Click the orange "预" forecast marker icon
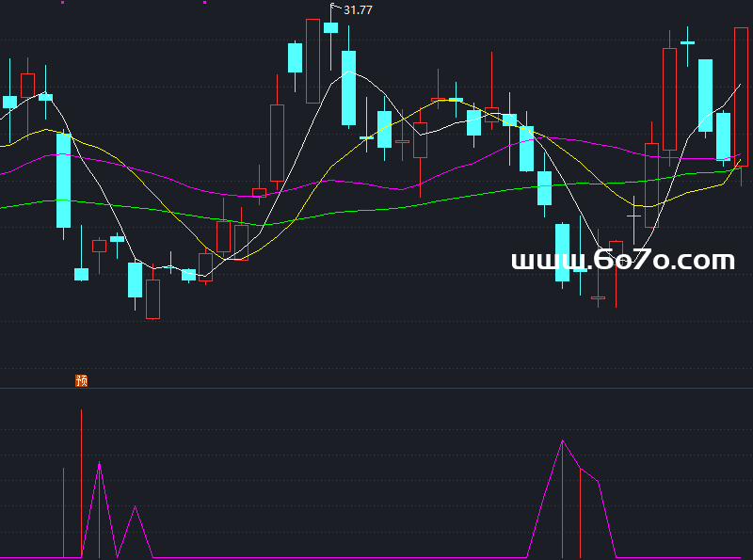Image resolution: width=753 pixels, height=560 pixels. tap(82, 381)
